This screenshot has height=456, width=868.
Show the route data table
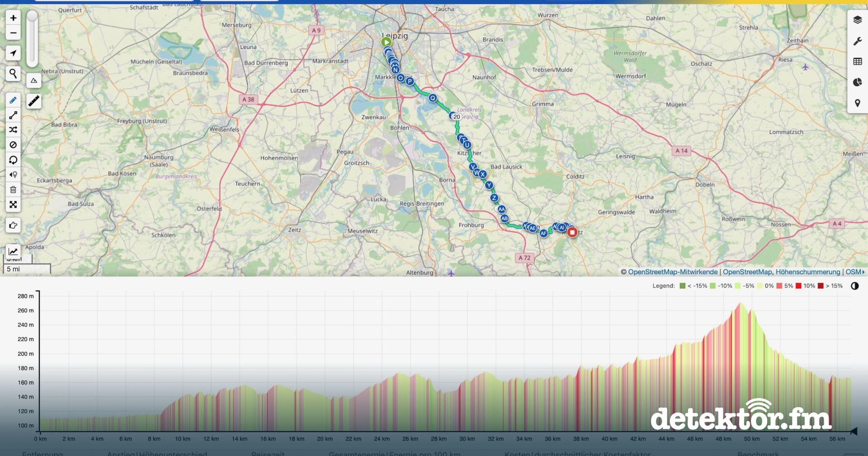(857, 62)
